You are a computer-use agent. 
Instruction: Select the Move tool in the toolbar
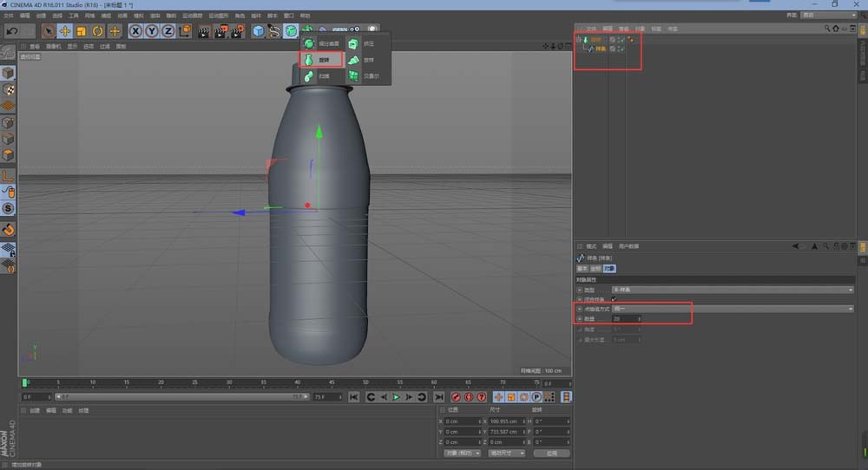pos(65,31)
